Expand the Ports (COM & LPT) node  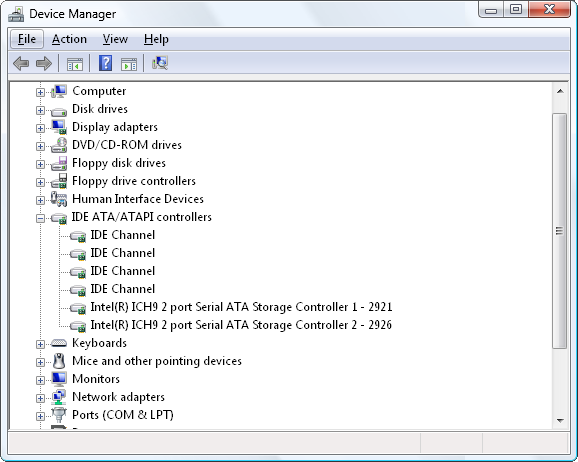40,416
